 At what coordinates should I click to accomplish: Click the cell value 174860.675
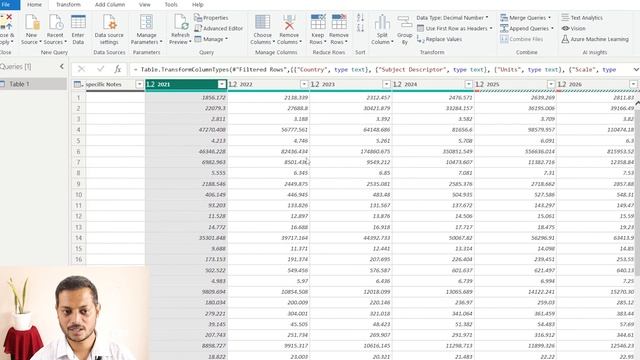tap(375, 151)
